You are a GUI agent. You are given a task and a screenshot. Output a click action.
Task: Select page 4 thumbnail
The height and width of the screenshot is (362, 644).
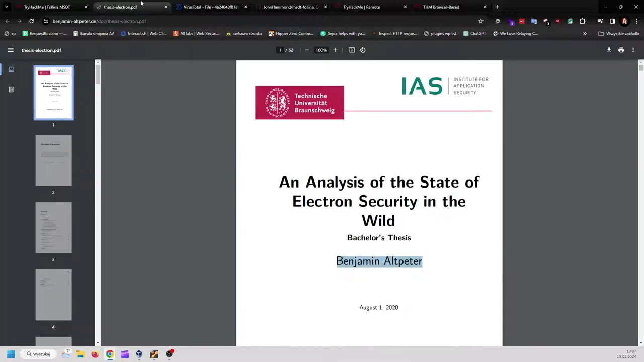53,295
